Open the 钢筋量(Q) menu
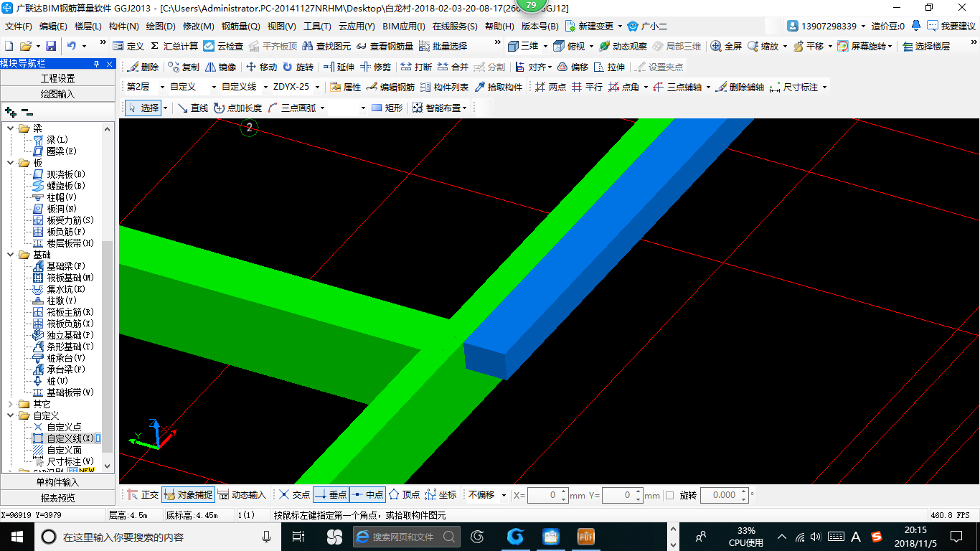 tap(240, 27)
